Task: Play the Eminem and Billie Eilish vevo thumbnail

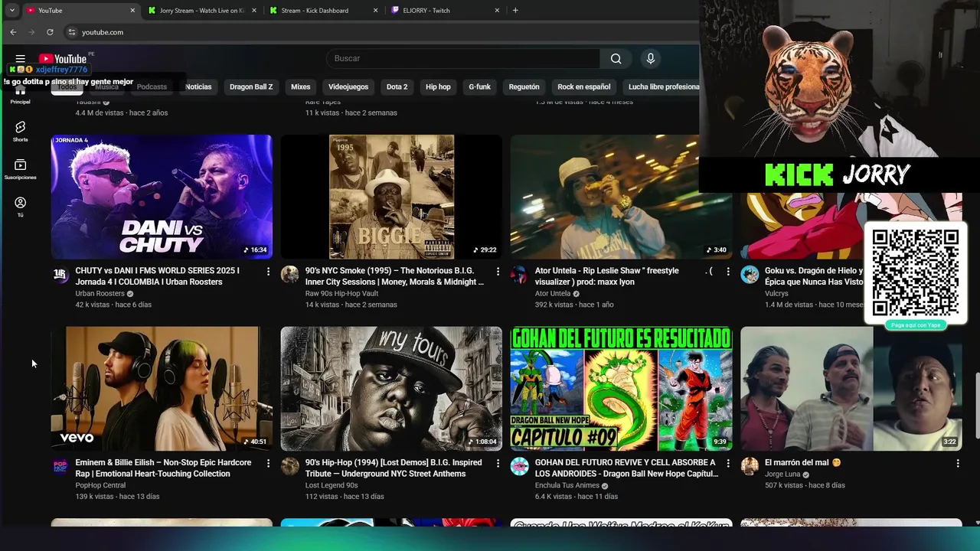Action: 162,389
